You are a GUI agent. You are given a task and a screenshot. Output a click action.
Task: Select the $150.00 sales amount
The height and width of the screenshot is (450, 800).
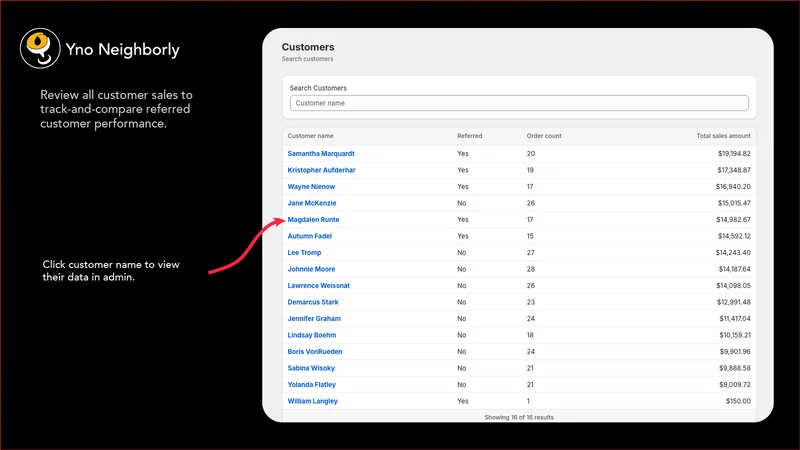click(738, 401)
